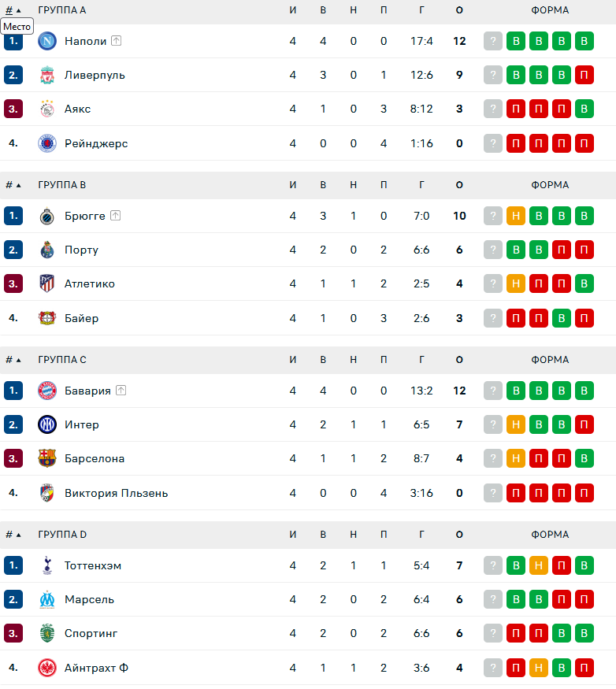Click the red П loss badge for Ливерпуль
This screenshot has width=616, height=689.
pyautogui.click(x=584, y=76)
